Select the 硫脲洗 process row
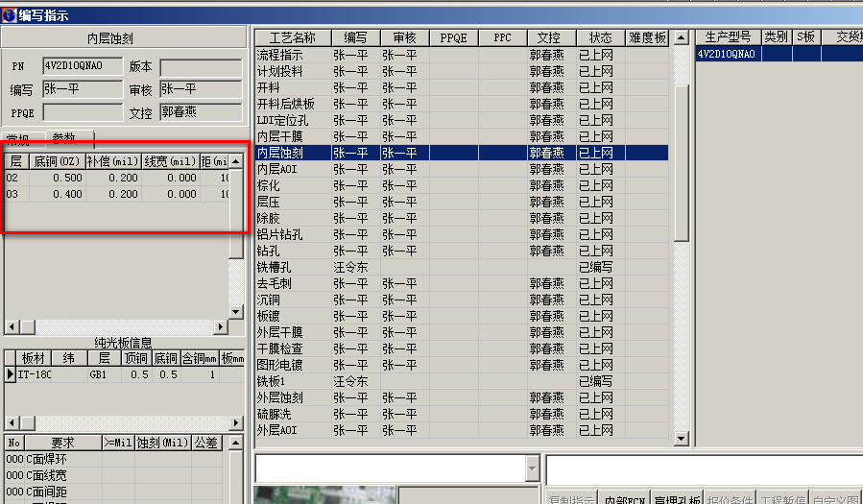This screenshot has width=863, height=504. click(462, 415)
